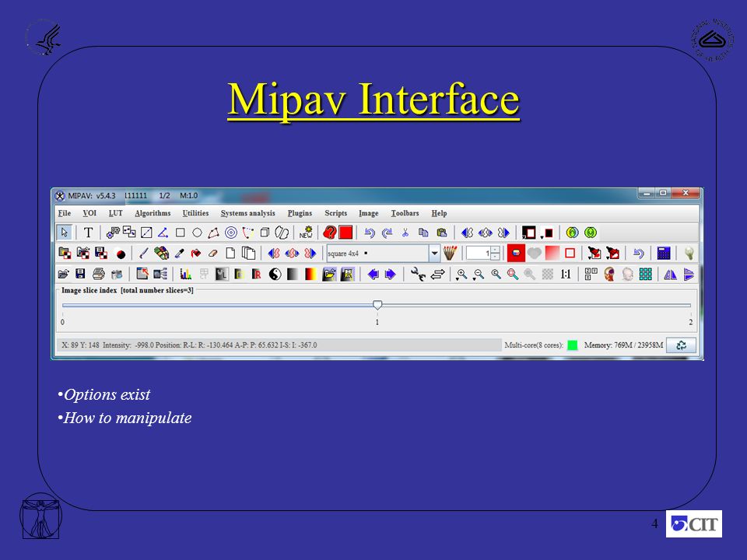Image resolution: width=747 pixels, height=560 pixels.
Task: Open the foreground black/white square dropdown
Action: pos(529,233)
